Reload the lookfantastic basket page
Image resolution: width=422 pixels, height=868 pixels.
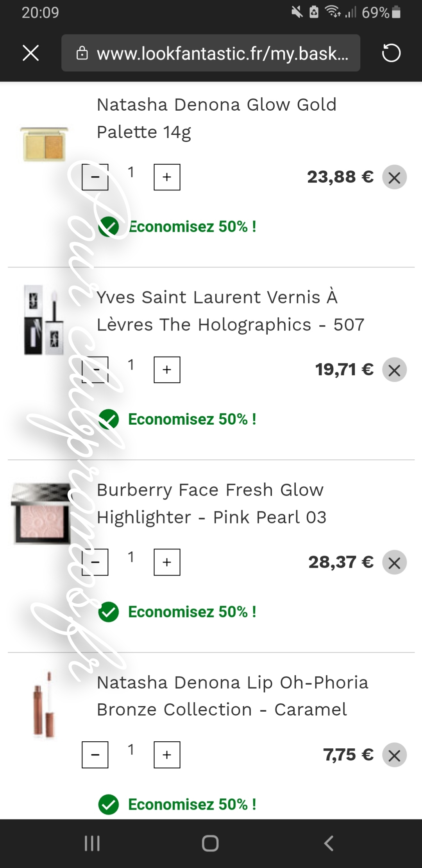(391, 53)
